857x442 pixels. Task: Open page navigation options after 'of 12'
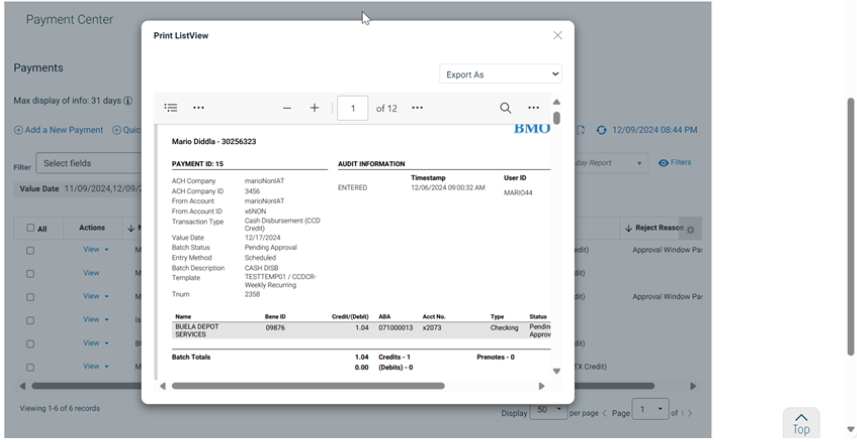pos(417,108)
